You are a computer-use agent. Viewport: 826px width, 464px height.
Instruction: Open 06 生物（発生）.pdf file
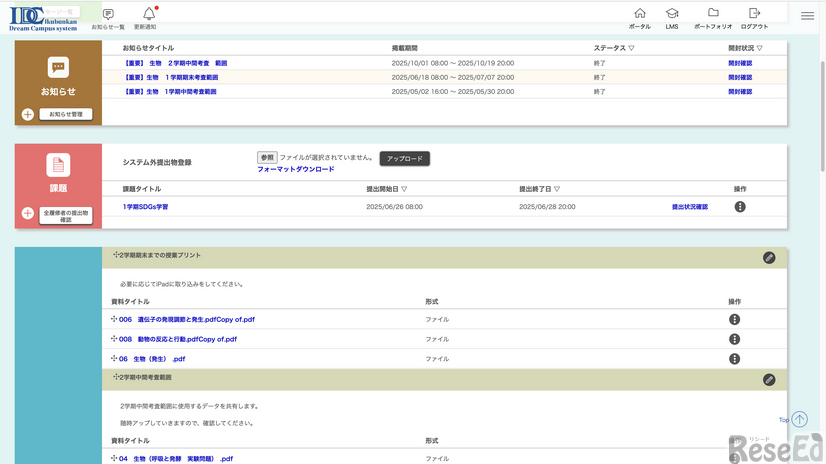click(x=152, y=359)
